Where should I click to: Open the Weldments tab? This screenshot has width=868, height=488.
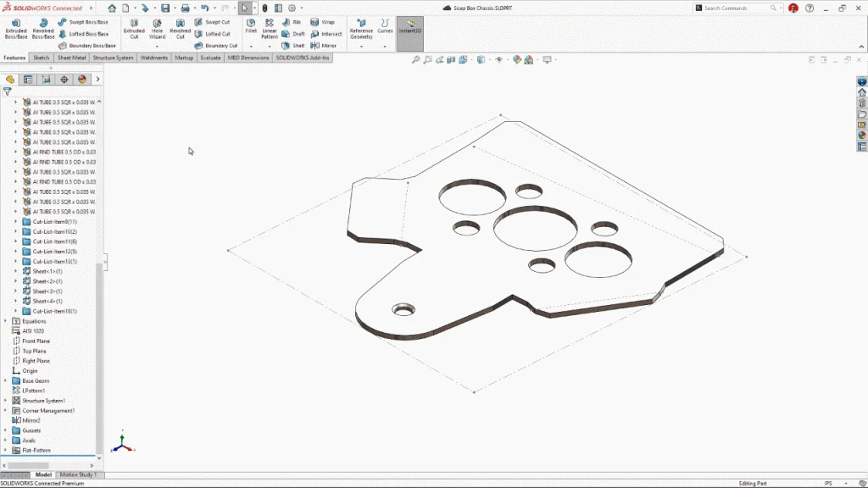click(153, 58)
